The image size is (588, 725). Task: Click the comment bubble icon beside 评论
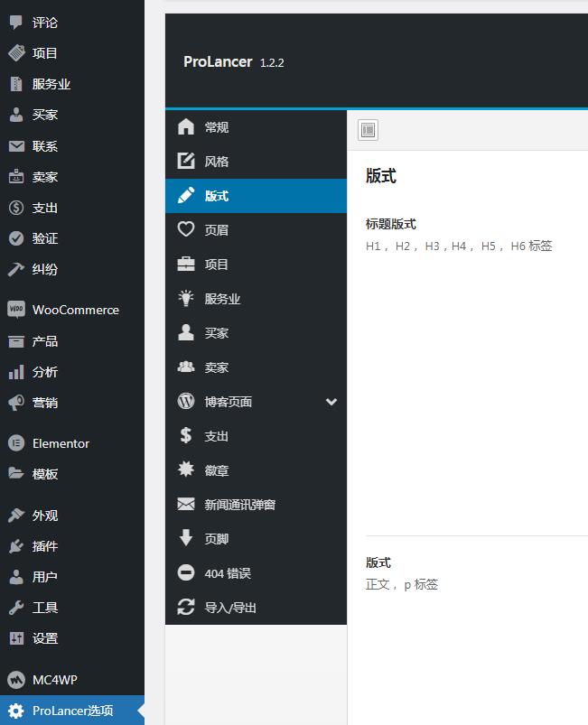tap(16, 23)
